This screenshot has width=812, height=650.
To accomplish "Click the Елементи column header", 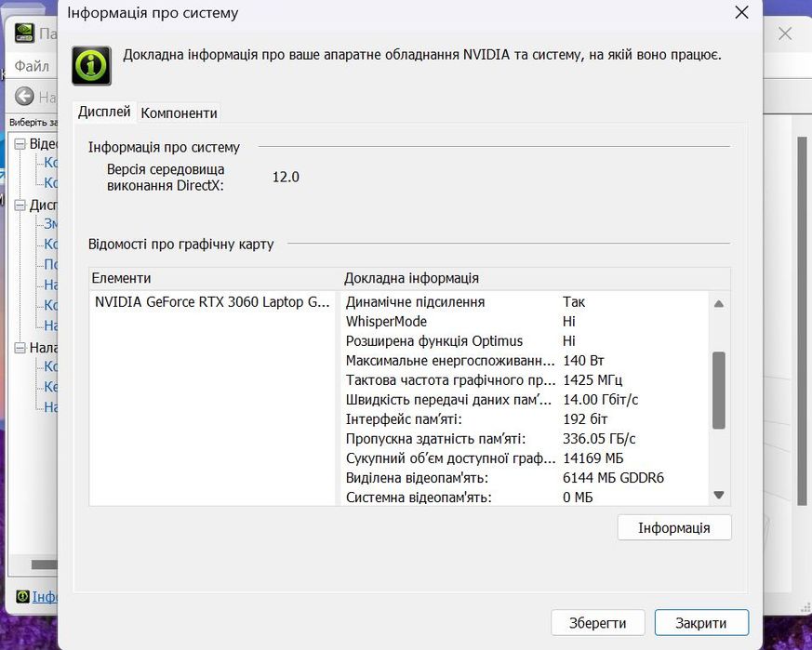I will pos(215,278).
